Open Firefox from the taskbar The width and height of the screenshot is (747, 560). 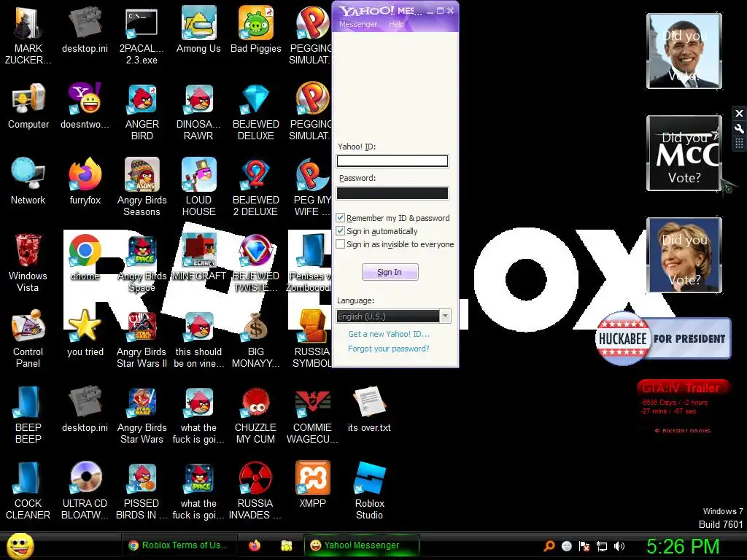(x=255, y=545)
